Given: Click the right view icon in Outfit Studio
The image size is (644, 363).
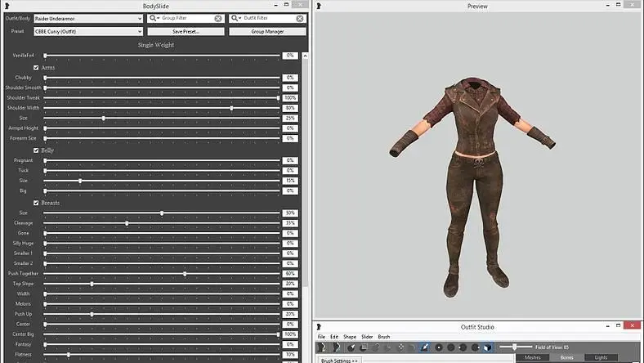Looking at the screenshot, I should point(475,347).
